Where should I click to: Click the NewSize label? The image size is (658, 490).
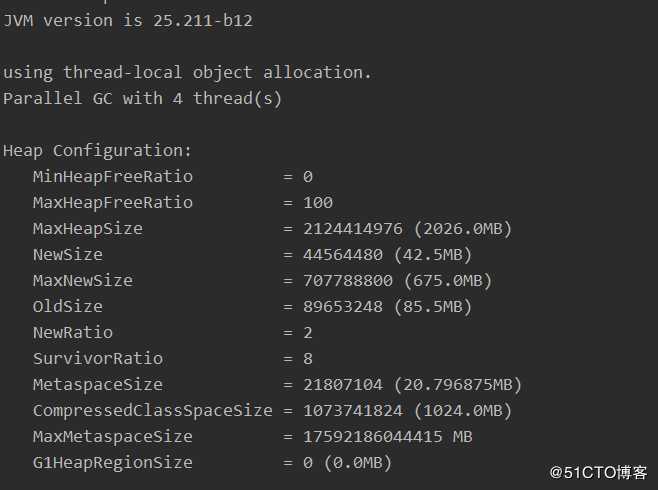[x=67, y=254]
